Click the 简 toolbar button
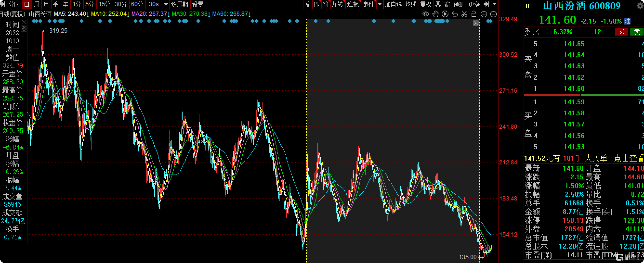 pyautogui.click(x=326, y=4)
